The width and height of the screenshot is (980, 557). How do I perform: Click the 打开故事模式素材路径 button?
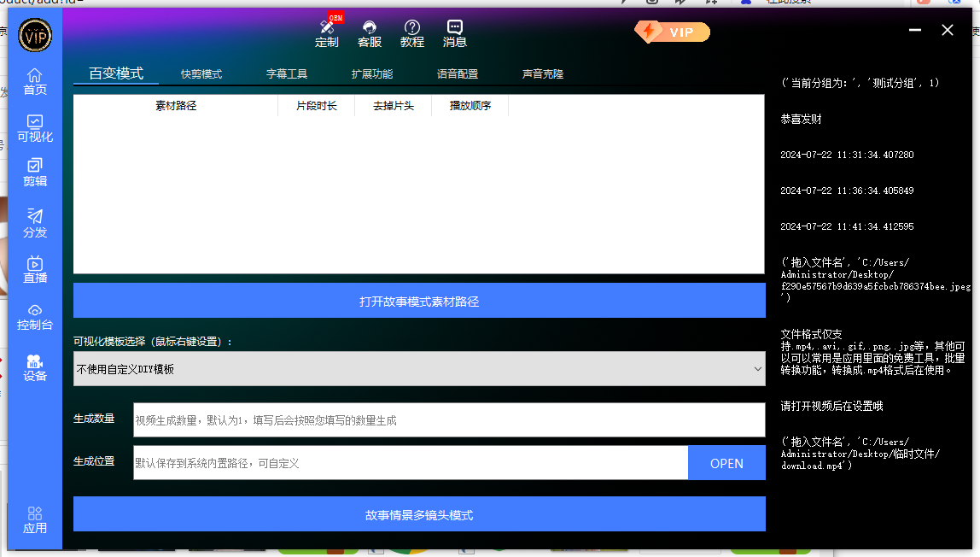coord(419,302)
